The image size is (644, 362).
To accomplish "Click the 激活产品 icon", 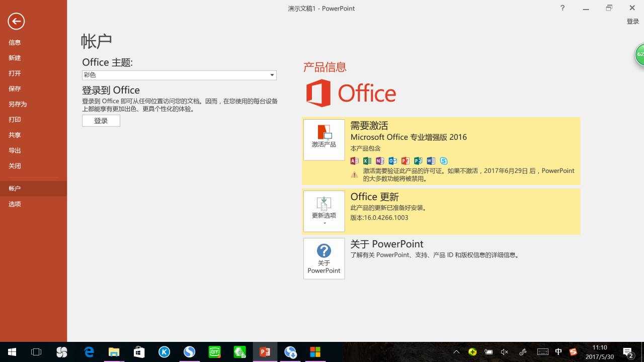I will (x=324, y=139).
